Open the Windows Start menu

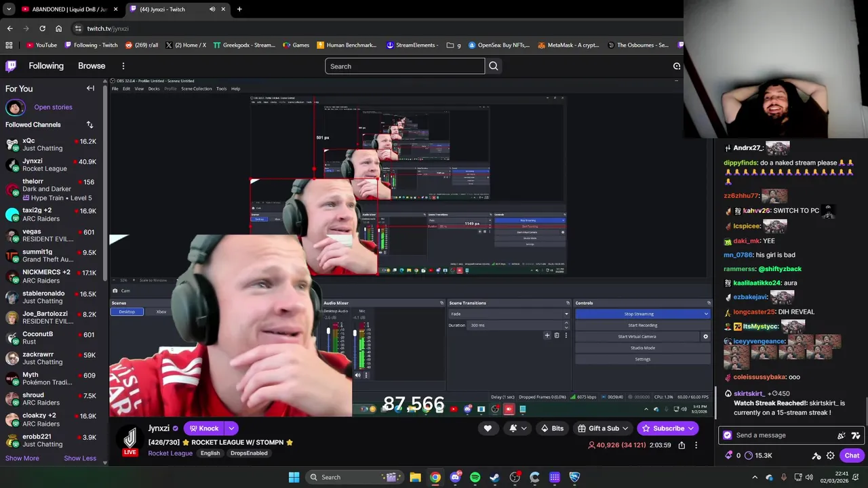[294, 477]
